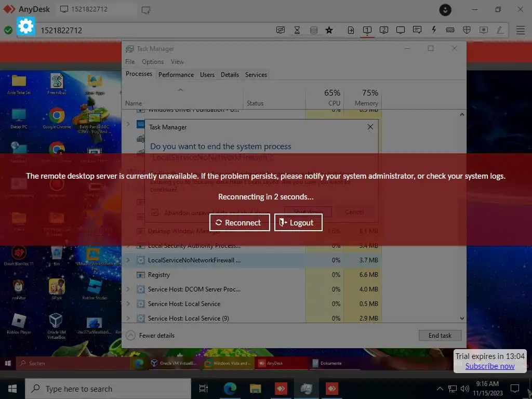
Task: Sort processes by Name column header
Action: [x=182, y=98]
